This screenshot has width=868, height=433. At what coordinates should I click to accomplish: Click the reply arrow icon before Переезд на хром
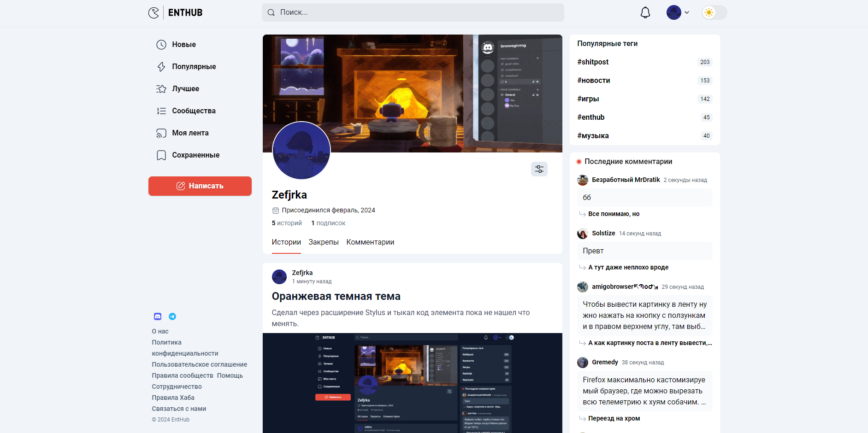point(583,419)
